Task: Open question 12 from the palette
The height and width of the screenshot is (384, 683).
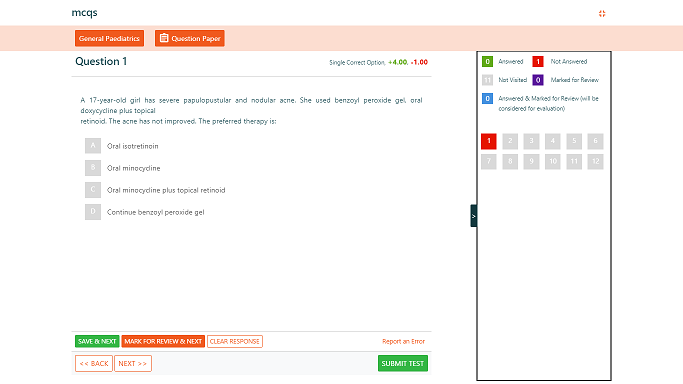Action: click(595, 162)
